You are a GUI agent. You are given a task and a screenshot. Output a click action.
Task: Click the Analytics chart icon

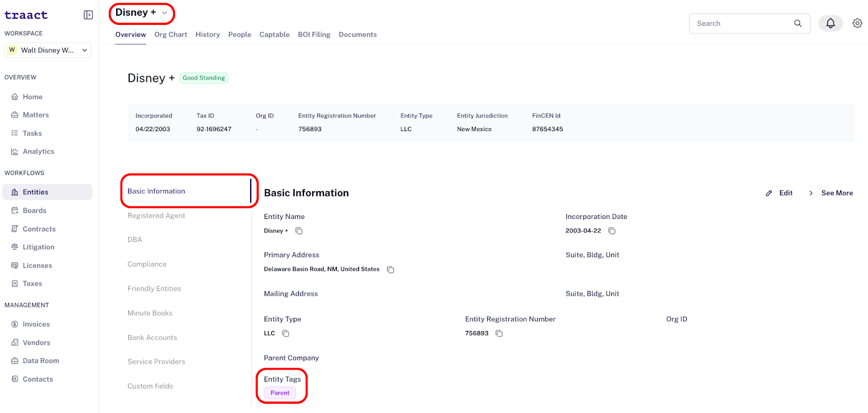15,152
